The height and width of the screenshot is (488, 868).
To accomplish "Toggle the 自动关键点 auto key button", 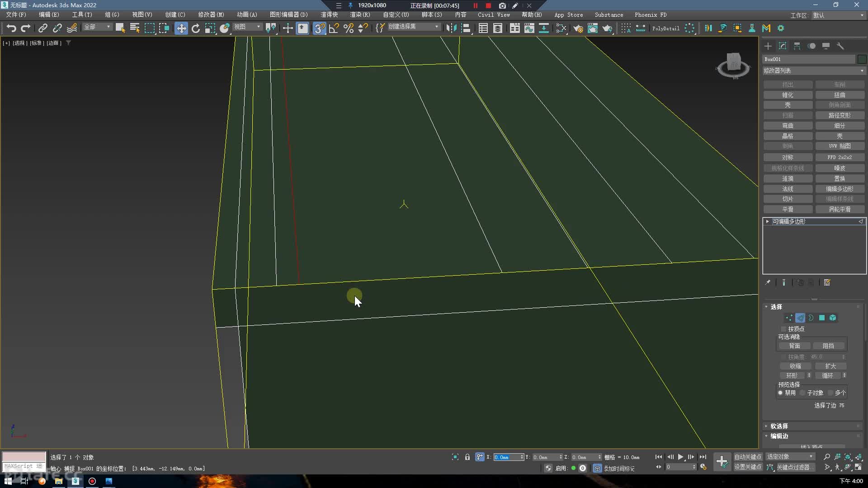I will (x=748, y=457).
